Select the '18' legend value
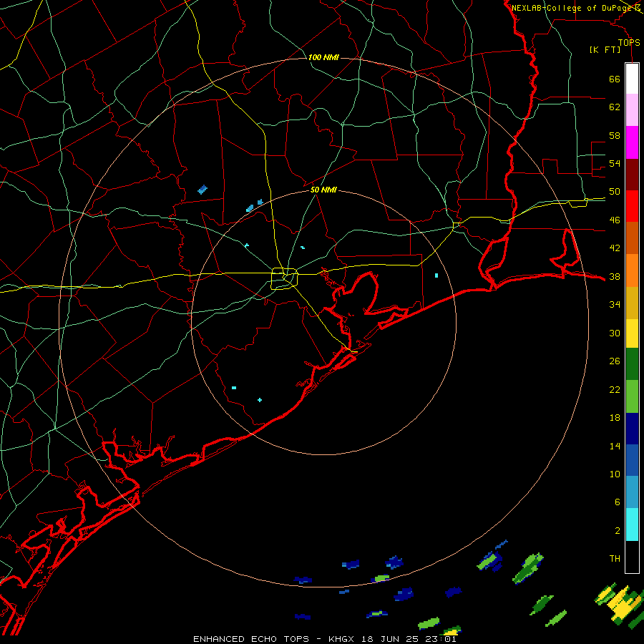 click(615, 418)
